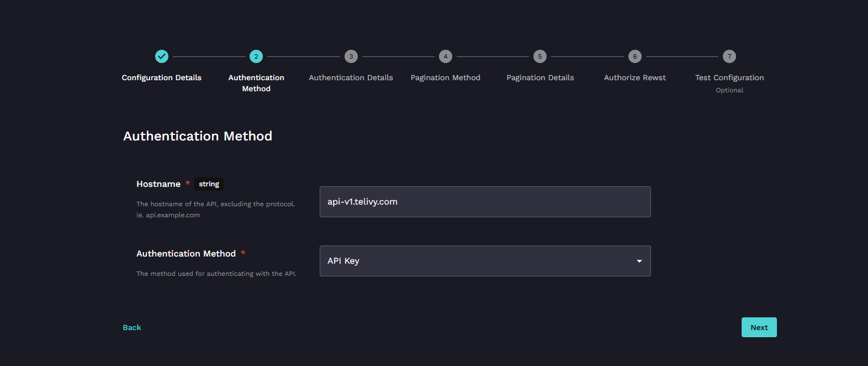Open Authentication Details step label
868x366 pixels.
351,77
